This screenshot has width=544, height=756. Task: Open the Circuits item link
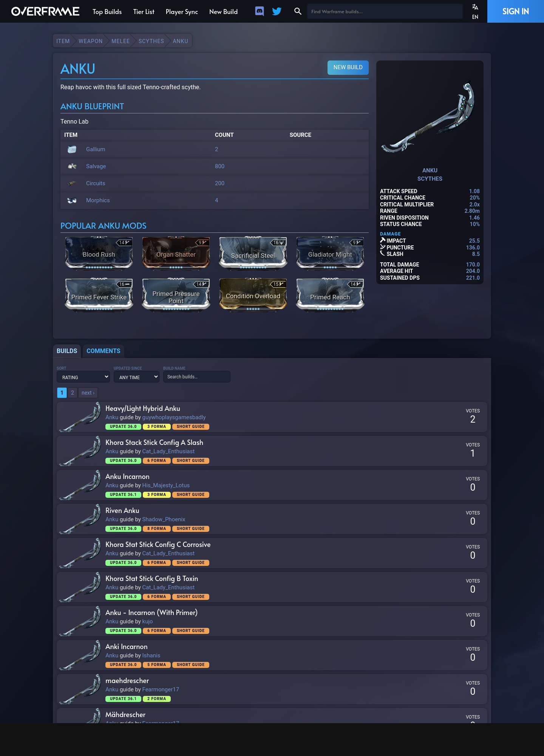point(96,183)
